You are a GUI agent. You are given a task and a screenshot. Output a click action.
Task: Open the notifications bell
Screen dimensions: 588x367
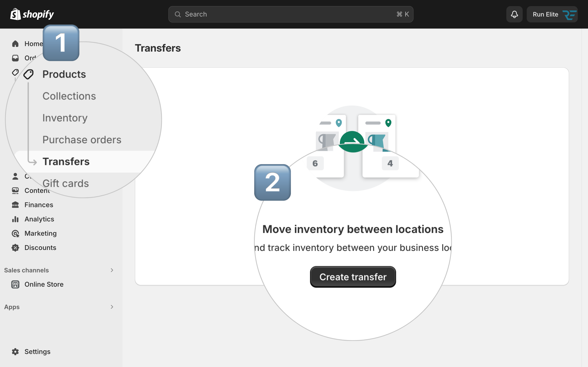point(514,14)
